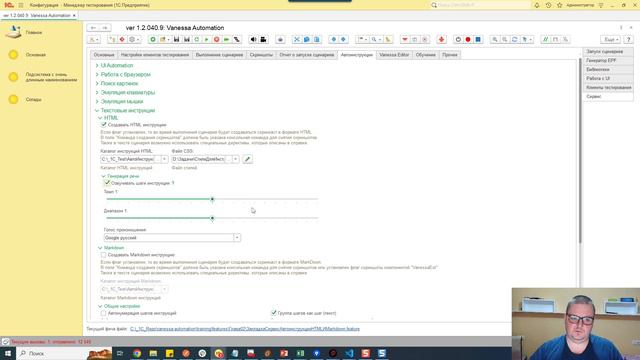Click the question mark help button

(629, 40)
